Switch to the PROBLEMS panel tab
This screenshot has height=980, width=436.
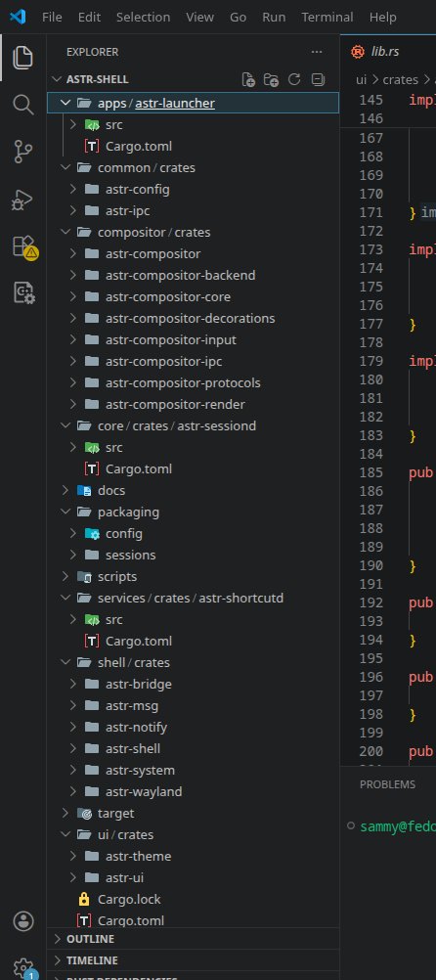(x=387, y=784)
